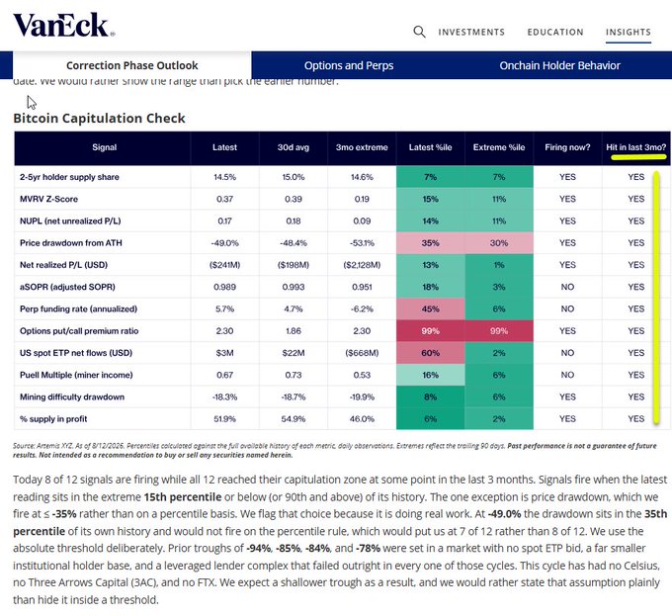Click the -49.0% latest drawdown value

tap(224, 243)
